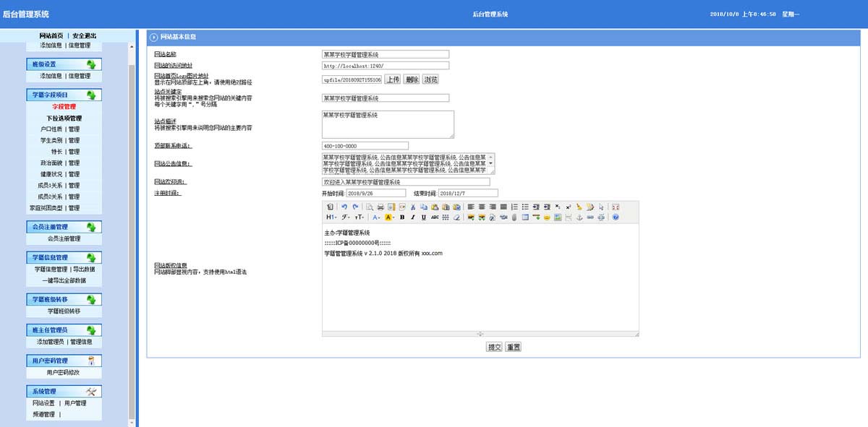Screen dimensions: 868x427
Task: Expand the 系统管理 sidebar section header
Action: click(62, 392)
